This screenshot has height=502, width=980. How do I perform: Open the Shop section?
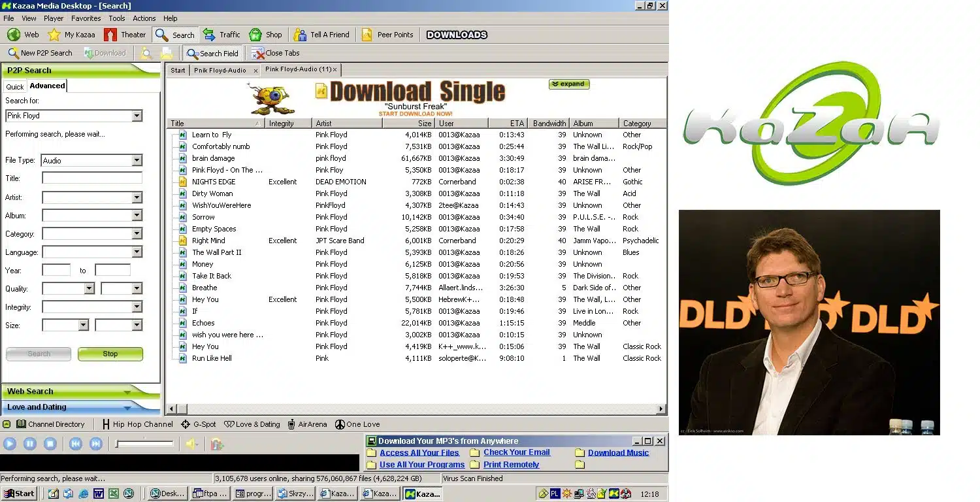pos(266,35)
